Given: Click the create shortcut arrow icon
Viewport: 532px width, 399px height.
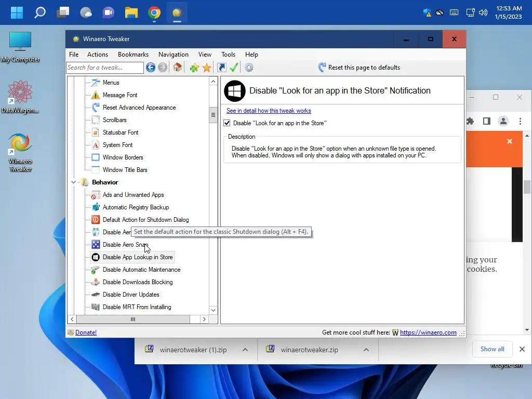Looking at the screenshot, I should (x=221, y=68).
